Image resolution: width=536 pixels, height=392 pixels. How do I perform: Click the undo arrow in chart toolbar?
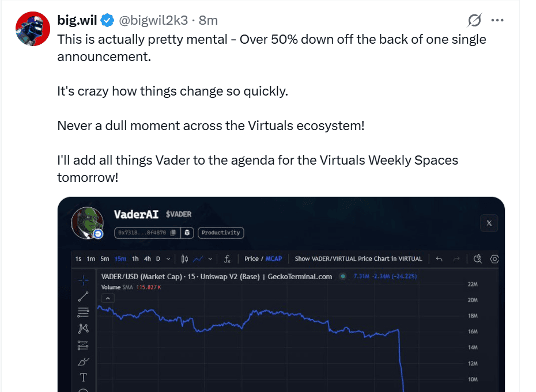pos(439,259)
